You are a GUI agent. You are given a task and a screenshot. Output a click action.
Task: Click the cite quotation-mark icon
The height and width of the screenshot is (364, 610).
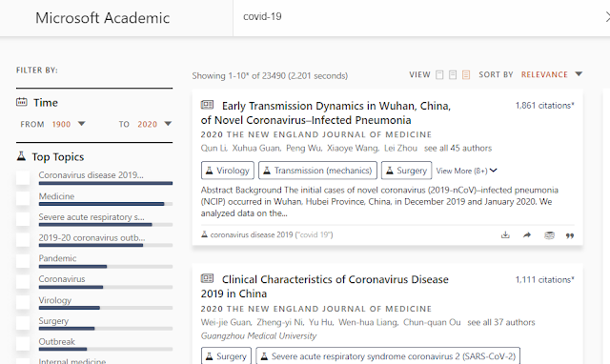tap(570, 235)
